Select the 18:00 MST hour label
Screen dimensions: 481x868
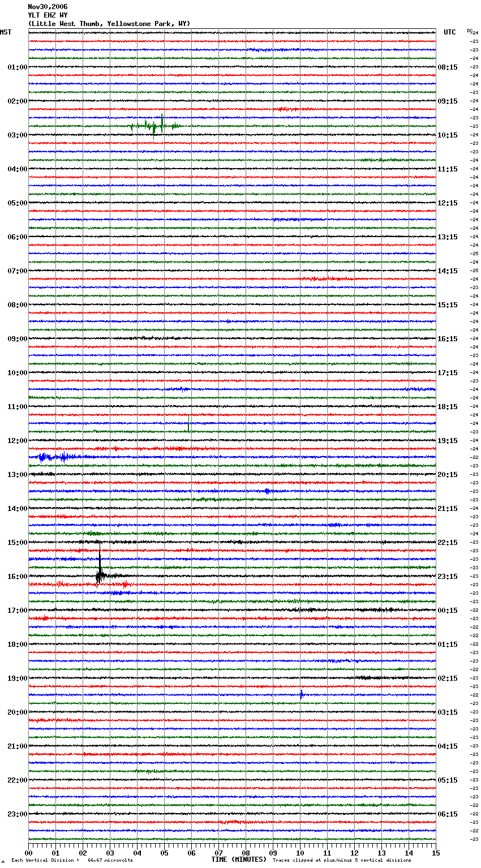(x=17, y=644)
